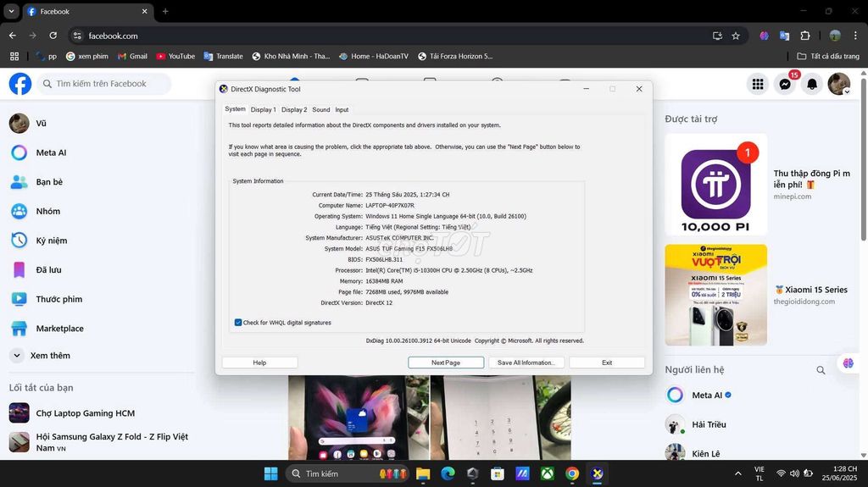Screen dimensions: 868x487
Task: Open xem phim bookmark
Action: 87,56
